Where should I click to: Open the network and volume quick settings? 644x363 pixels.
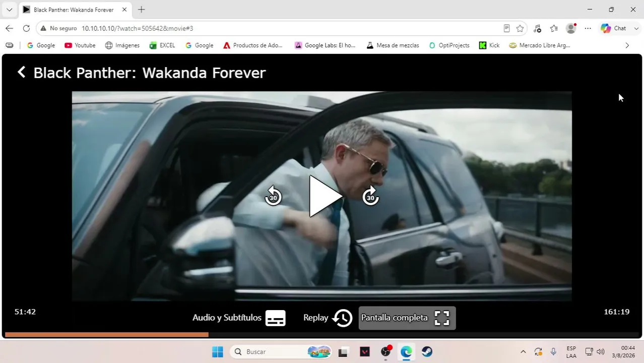pyautogui.click(x=595, y=351)
